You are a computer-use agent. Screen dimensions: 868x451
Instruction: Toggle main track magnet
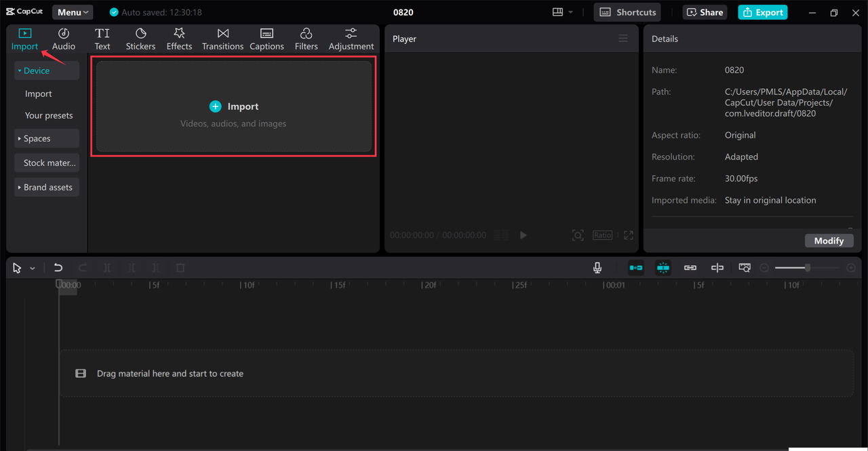[636, 268]
